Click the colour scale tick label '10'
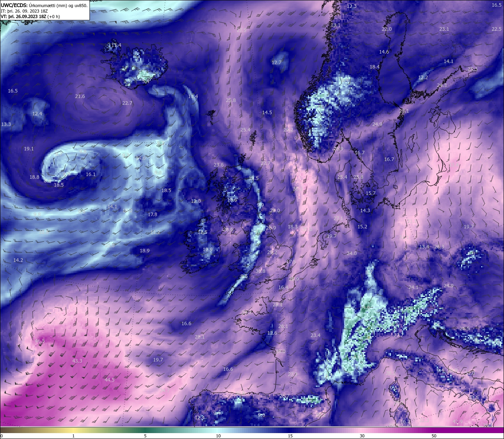 [x=218, y=436]
